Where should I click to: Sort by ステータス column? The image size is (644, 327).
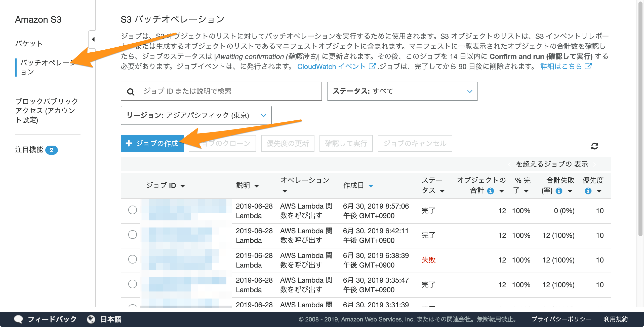pyautogui.click(x=433, y=185)
